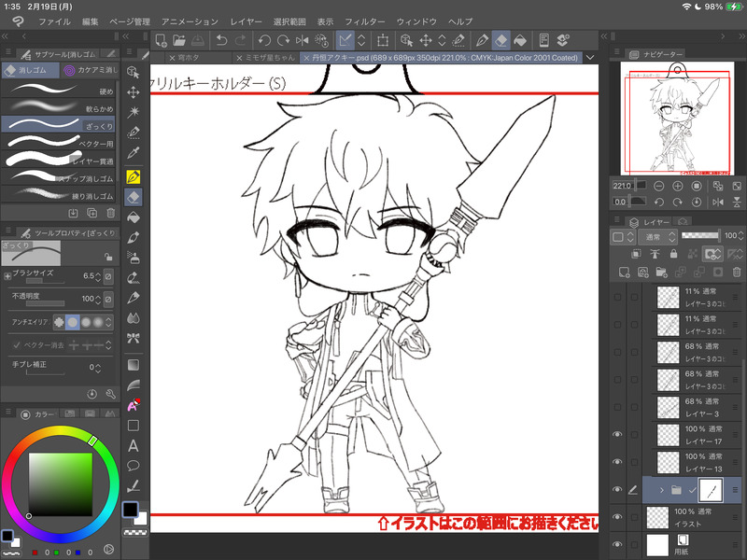Open the Clip Studio logo menu
747x560 pixels.
18,21
